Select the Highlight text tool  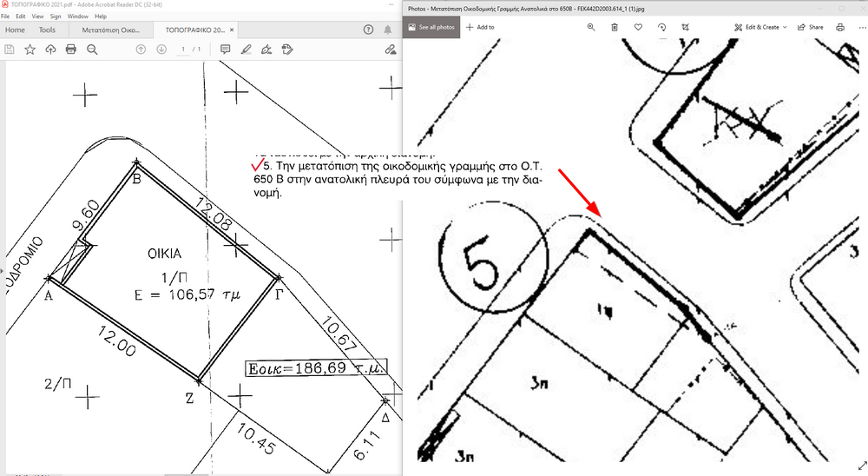246,50
